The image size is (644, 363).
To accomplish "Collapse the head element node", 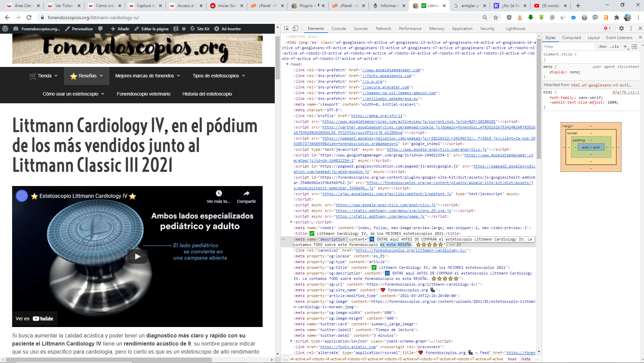I will pyautogui.click(x=287, y=64).
